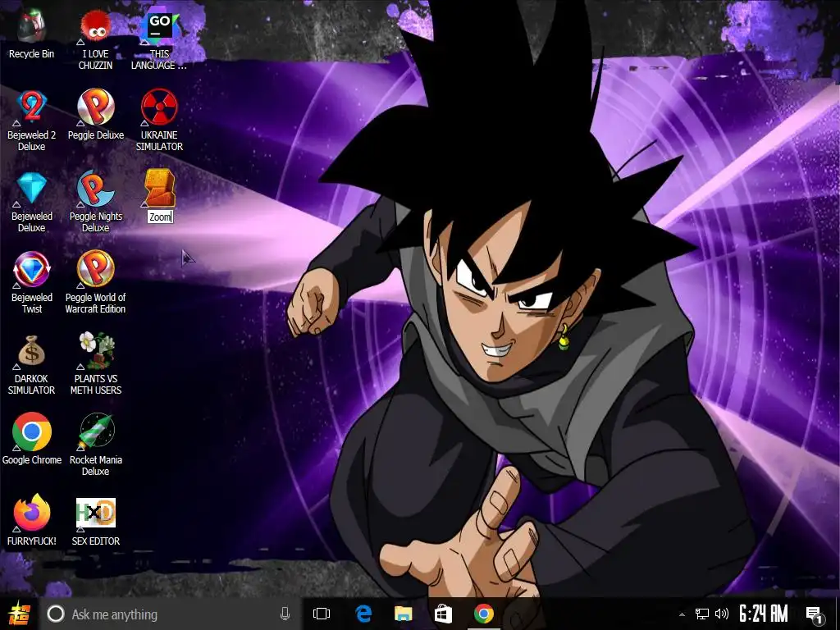Click the 'Recycle Bin' label text
This screenshot has width=840, height=630.
(x=32, y=53)
